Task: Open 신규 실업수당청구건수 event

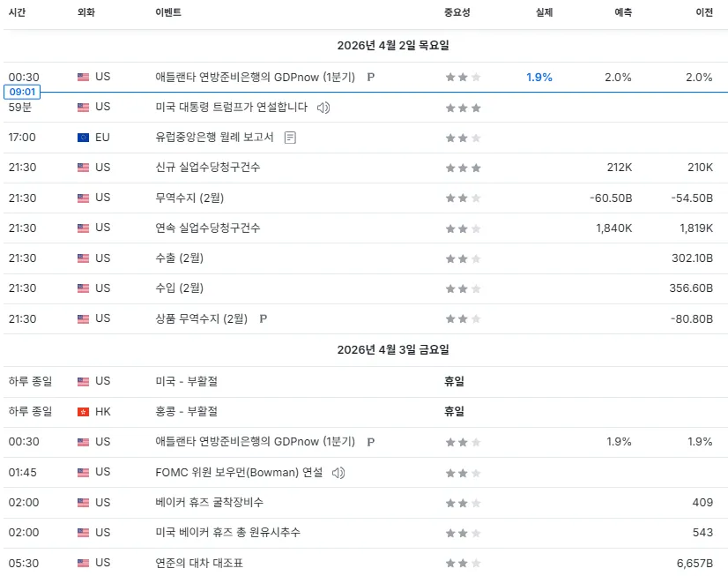Action: [x=207, y=168]
